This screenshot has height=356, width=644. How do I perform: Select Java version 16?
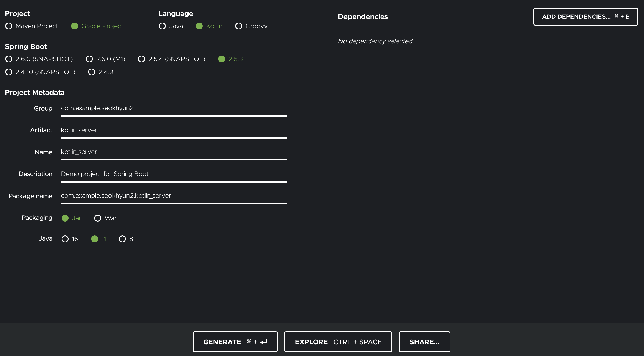[x=65, y=239]
